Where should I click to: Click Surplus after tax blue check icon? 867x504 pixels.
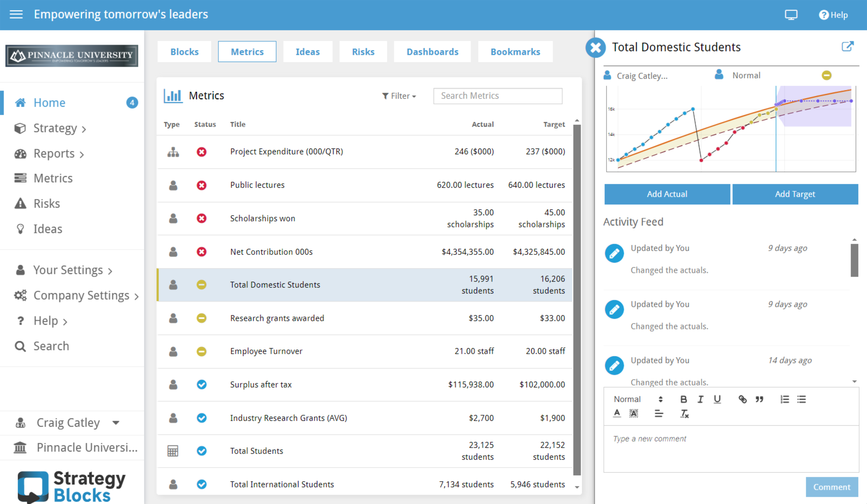[202, 384]
